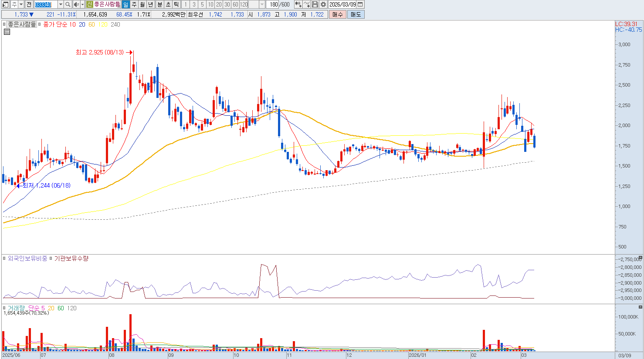Image resolution: width=644 pixels, height=359 pixels.
Task: Click the yellow 120 moving average label
Action: pyautogui.click(x=103, y=24)
